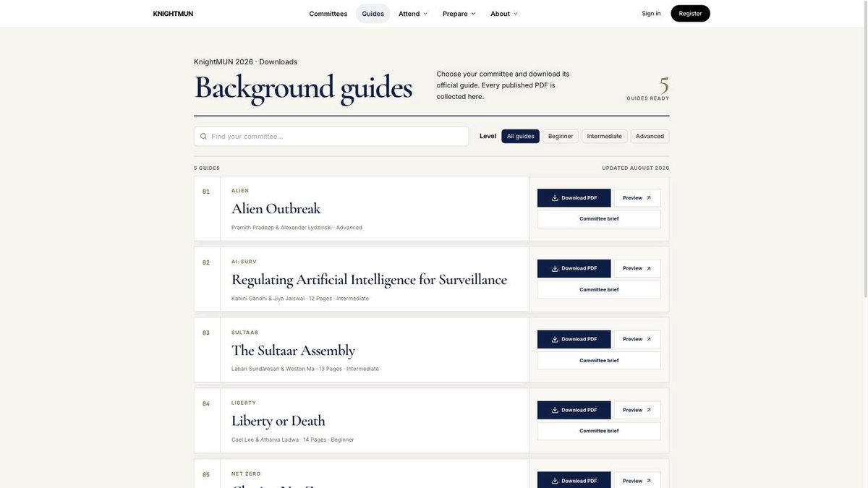The image size is (868, 488).
Task: Filter guides by Beginner level
Action: pyautogui.click(x=561, y=136)
